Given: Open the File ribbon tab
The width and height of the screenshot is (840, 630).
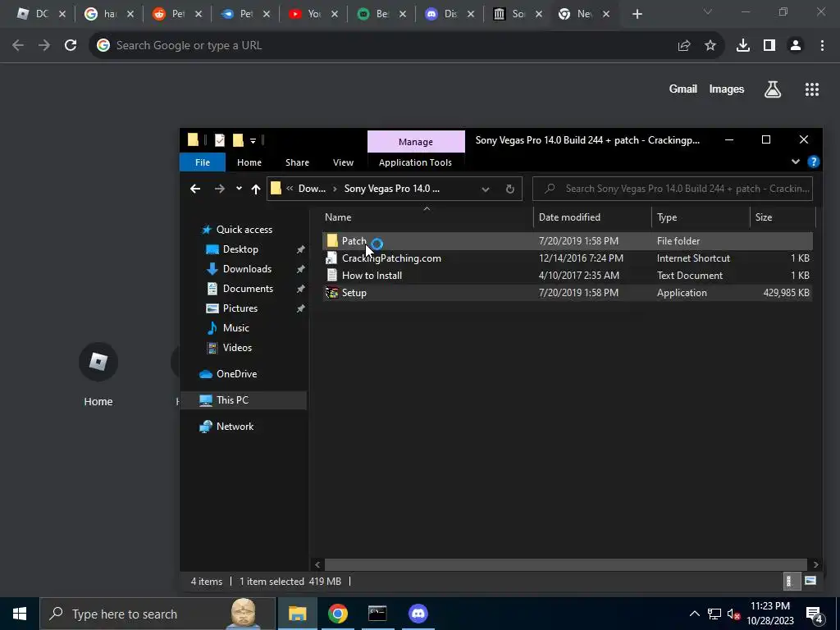Looking at the screenshot, I should click(203, 162).
